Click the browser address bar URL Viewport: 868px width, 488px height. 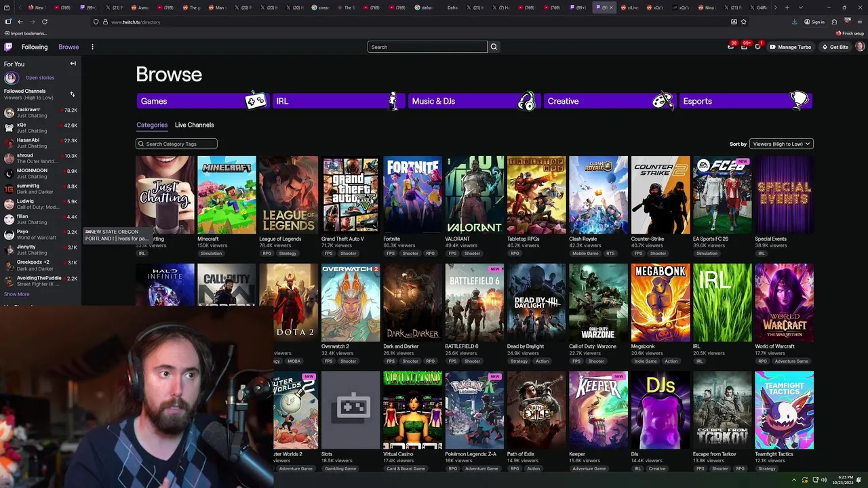pyautogui.click(x=136, y=22)
